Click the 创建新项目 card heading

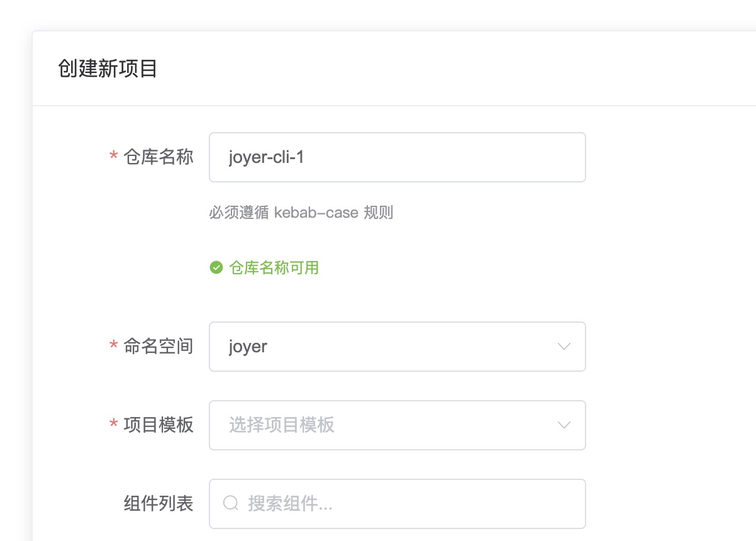pos(108,69)
